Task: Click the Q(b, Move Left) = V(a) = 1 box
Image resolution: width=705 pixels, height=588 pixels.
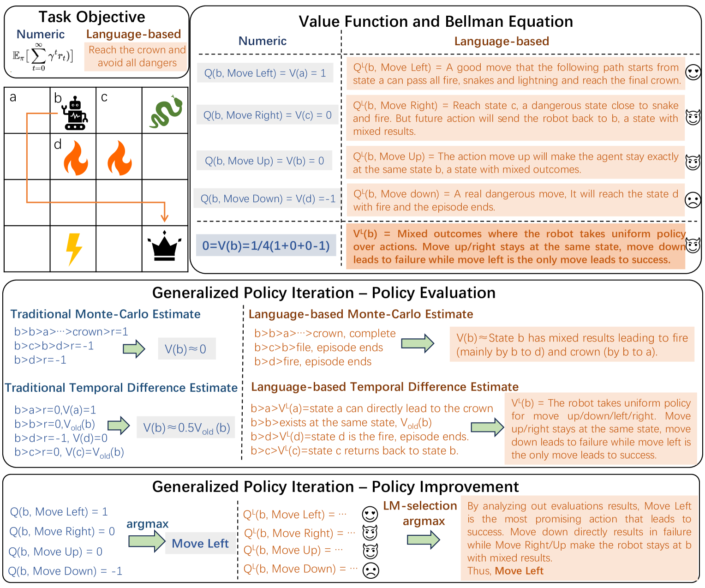Action: click(265, 73)
